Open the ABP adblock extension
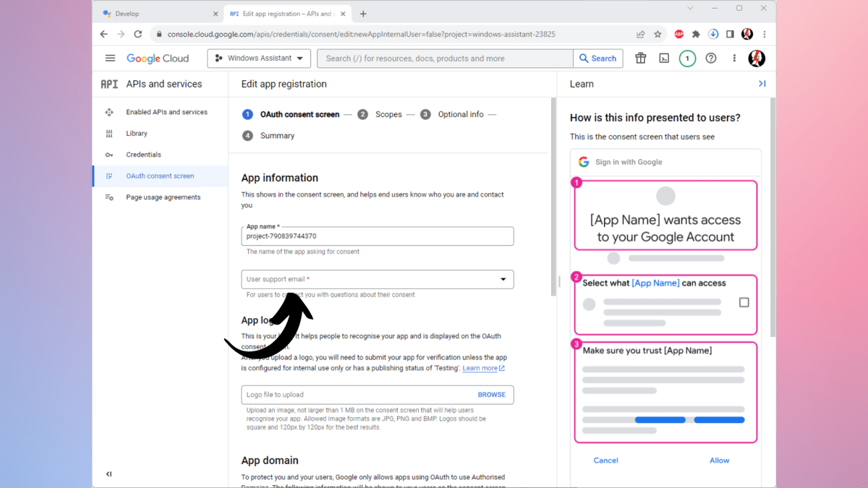This screenshot has height=488, width=868. pyautogui.click(x=679, y=34)
